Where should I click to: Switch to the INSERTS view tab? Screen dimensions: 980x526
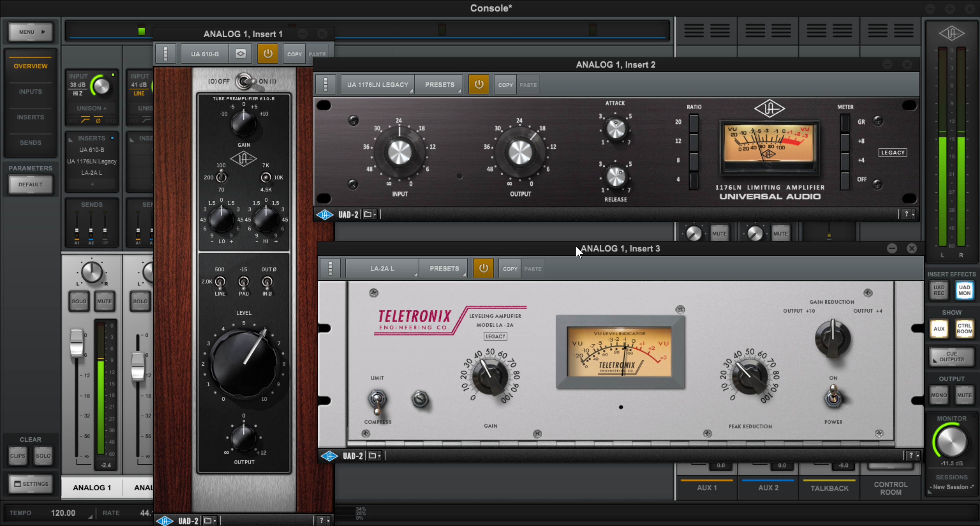coord(30,117)
